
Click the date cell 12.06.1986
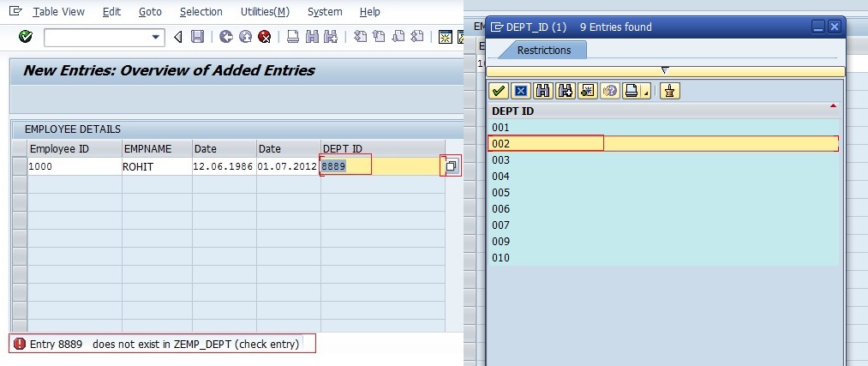pyautogui.click(x=224, y=166)
